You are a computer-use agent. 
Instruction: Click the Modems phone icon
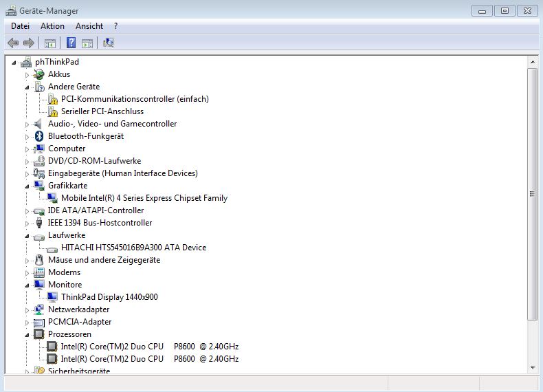coord(39,272)
